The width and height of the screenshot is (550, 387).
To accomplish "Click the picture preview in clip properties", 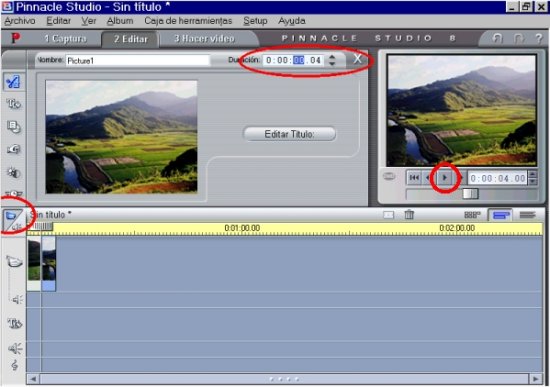I will [x=121, y=137].
